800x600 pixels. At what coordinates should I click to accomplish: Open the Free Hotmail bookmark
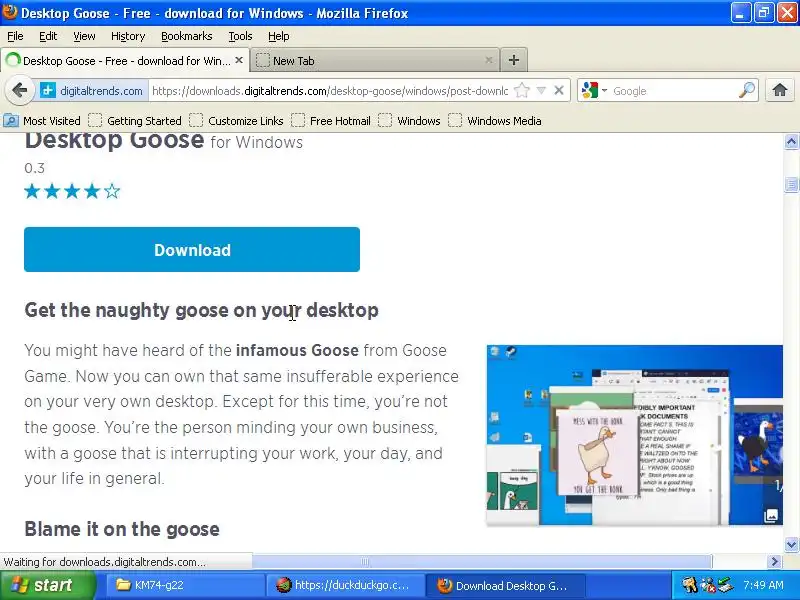pos(331,121)
